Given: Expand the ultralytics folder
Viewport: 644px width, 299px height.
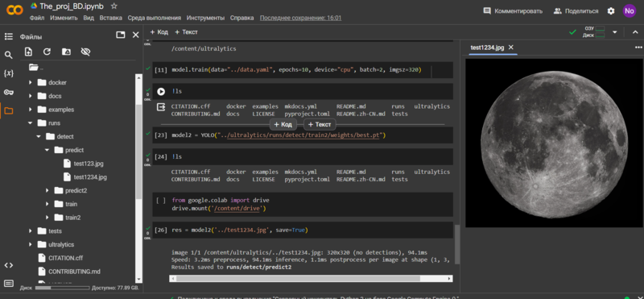Looking at the screenshot, I should (31, 244).
